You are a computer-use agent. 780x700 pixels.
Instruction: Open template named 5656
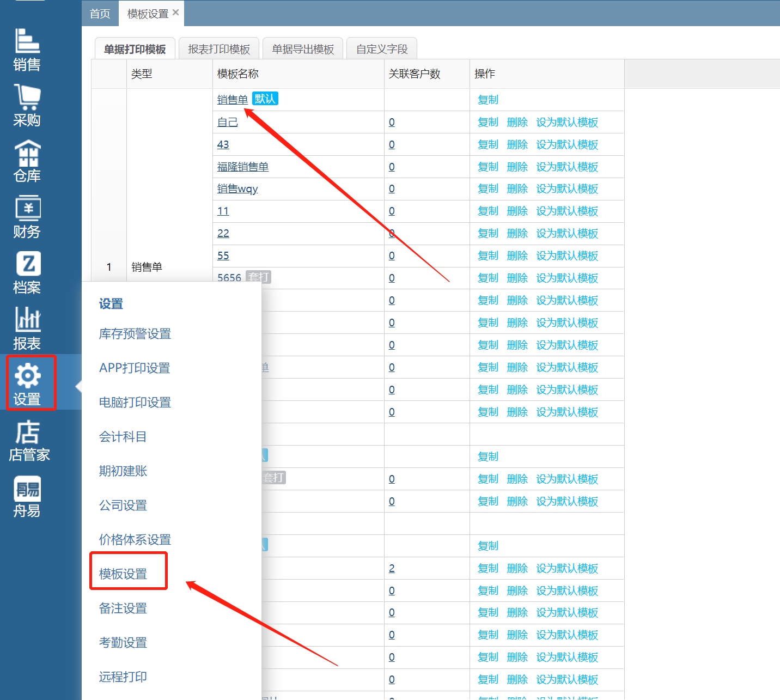tap(229, 278)
